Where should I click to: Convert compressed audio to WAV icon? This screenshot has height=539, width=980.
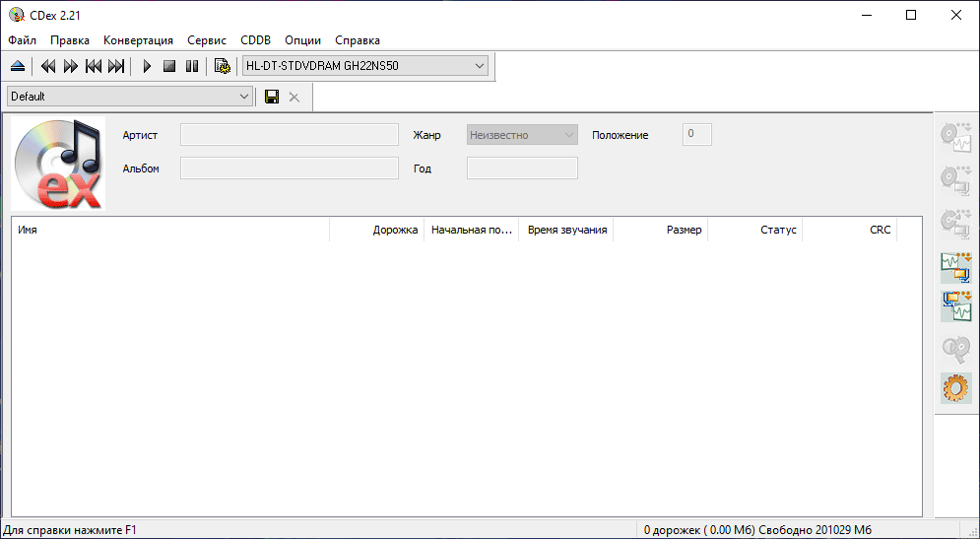pos(956,306)
